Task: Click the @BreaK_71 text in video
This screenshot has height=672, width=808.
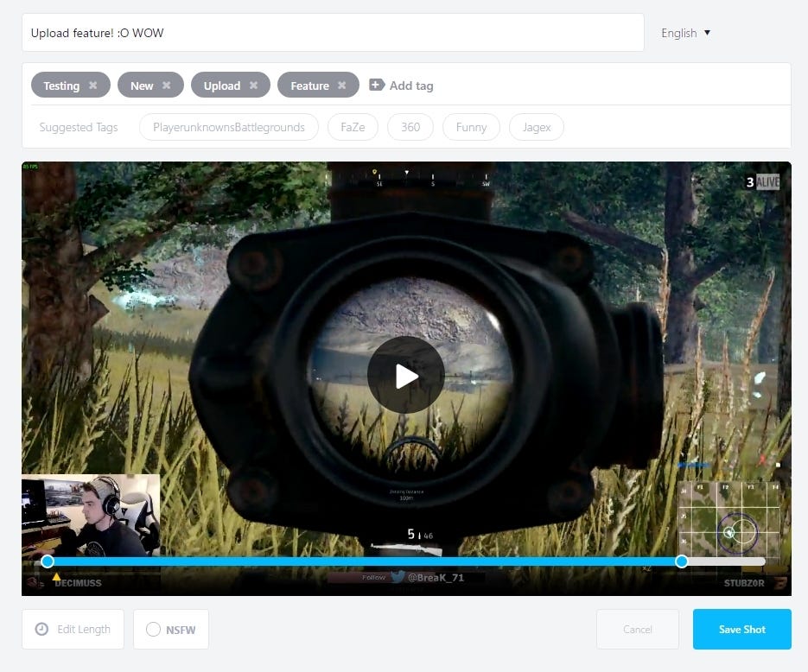Action: [436, 577]
